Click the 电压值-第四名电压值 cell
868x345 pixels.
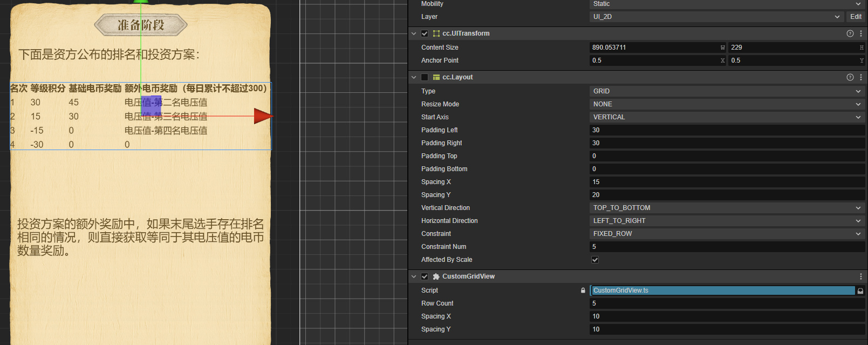pos(166,130)
